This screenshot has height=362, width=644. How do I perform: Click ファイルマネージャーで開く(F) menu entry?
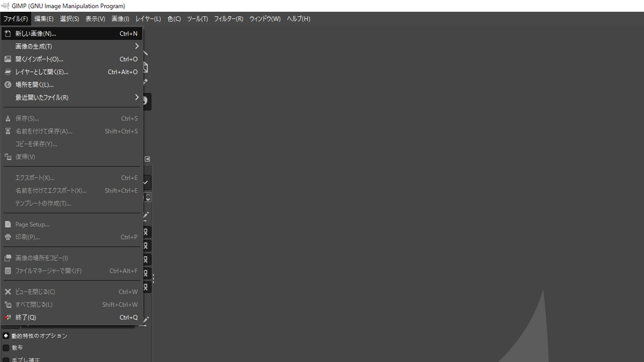[72, 271]
